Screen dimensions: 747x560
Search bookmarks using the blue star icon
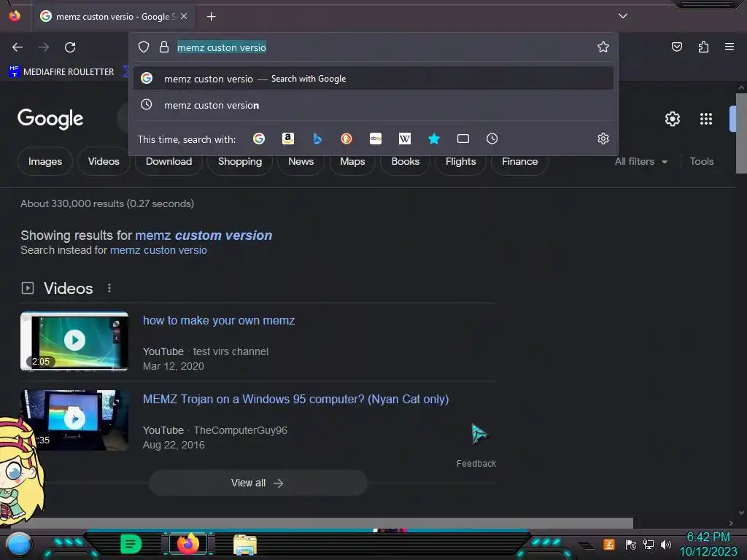pyautogui.click(x=433, y=139)
